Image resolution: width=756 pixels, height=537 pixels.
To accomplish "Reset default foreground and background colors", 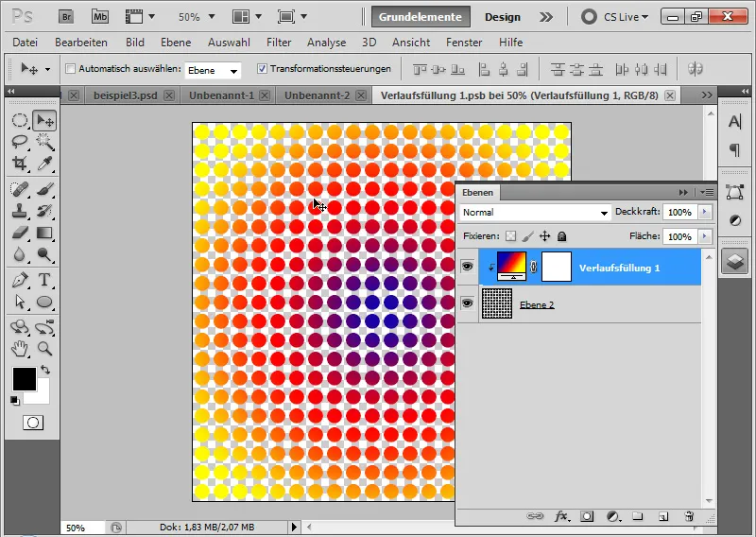I will click(x=15, y=401).
